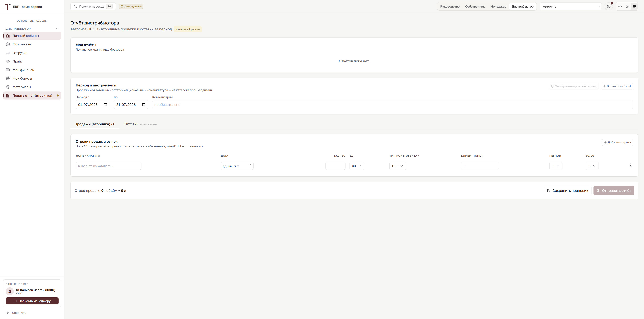Open the ЕД unit шт dropdown
Image resolution: width=644 pixels, height=319 pixels.
(x=357, y=166)
